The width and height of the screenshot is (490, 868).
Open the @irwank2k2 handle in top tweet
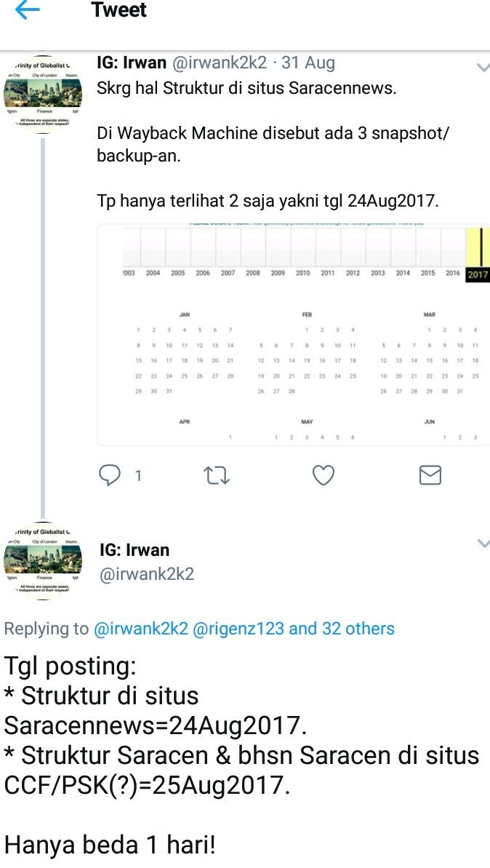(x=220, y=63)
